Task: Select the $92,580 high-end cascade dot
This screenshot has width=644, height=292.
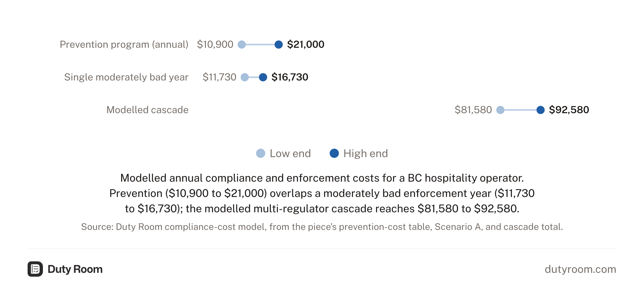Action: (x=540, y=110)
